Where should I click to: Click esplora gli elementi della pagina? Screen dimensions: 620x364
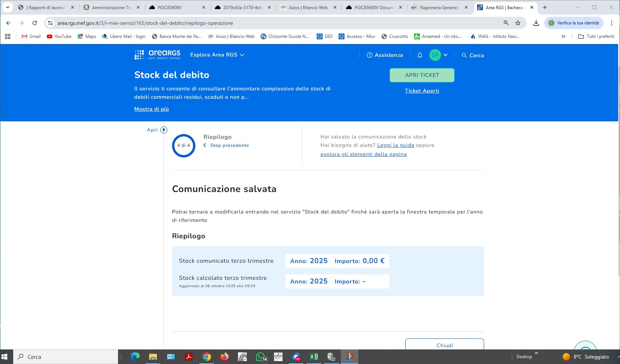[363, 154]
